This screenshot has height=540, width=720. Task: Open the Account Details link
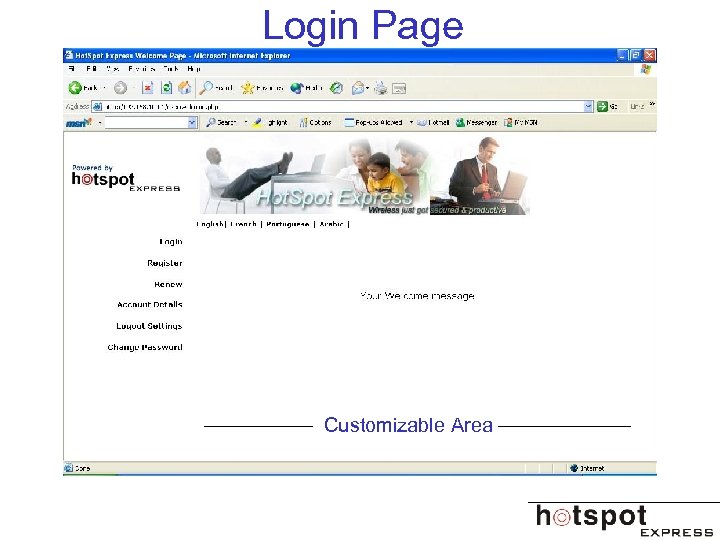coord(150,304)
